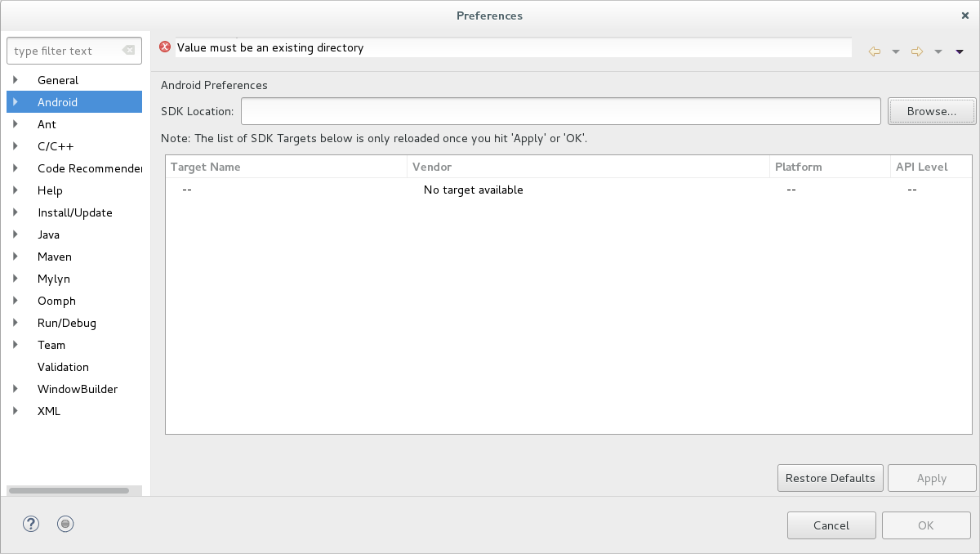Expand the Oomph tree node
This screenshot has height=554, width=980.
click(x=16, y=301)
